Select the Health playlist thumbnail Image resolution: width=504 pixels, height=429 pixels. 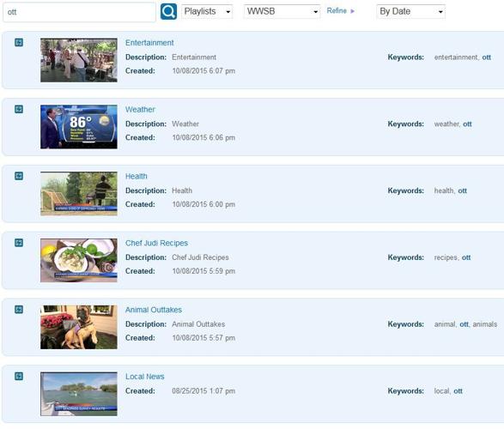pyautogui.click(x=79, y=194)
